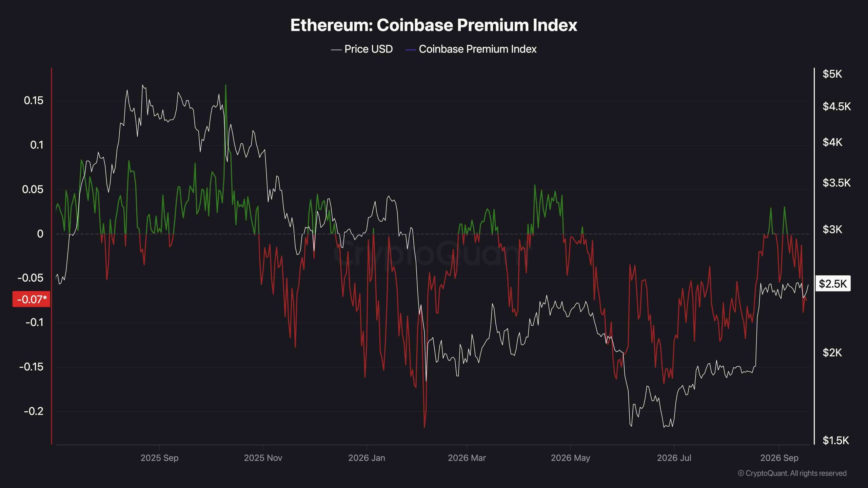Click the CryptoQuant copyright notice
868x488 pixels.
tap(792, 473)
